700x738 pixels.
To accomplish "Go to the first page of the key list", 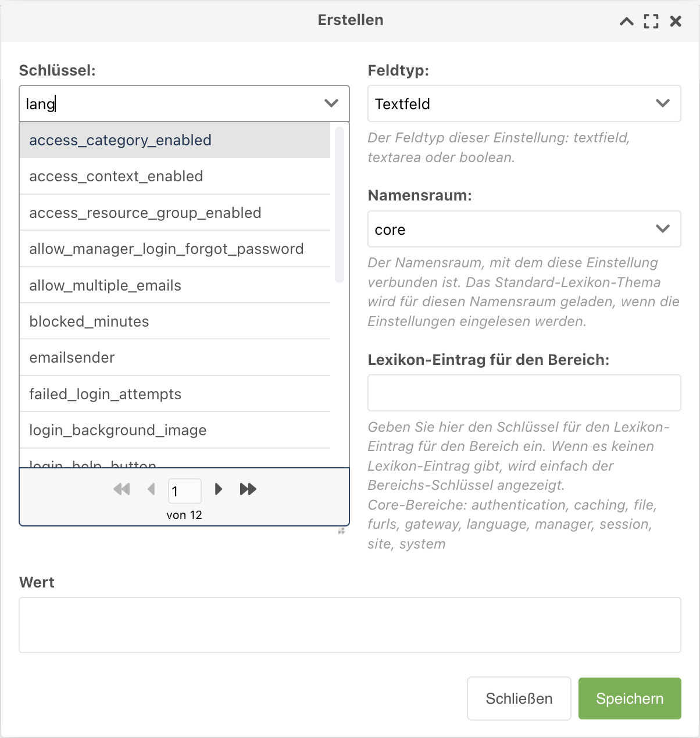I will click(x=122, y=489).
